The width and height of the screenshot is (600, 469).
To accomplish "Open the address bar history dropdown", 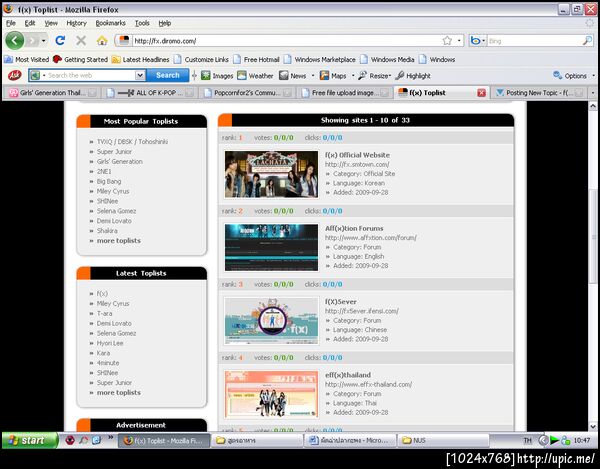I will click(459, 41).
